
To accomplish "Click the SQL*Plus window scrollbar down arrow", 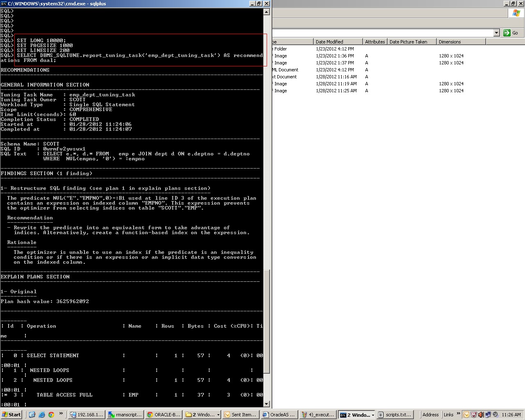I will (266, 404).
